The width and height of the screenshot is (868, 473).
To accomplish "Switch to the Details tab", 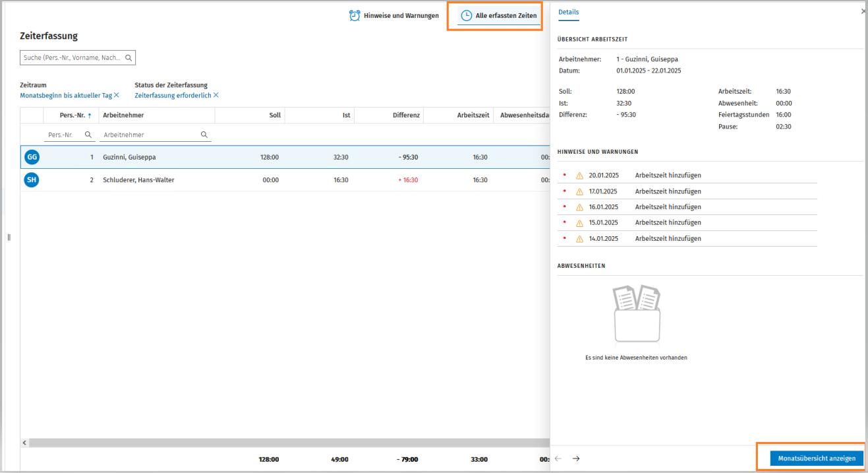I will [x=568, y=12].
